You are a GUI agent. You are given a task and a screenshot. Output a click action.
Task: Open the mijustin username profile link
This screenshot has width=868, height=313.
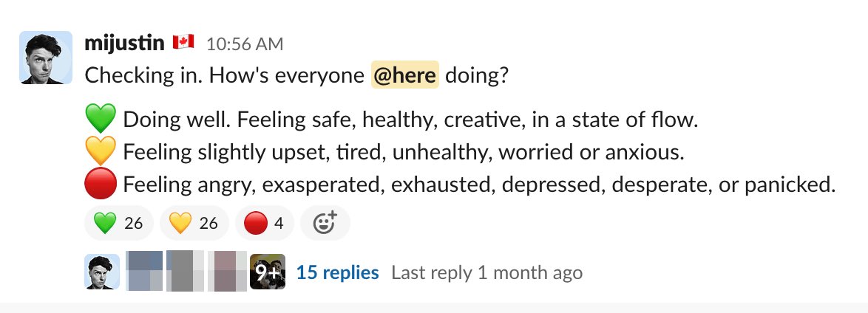point(124,44)
